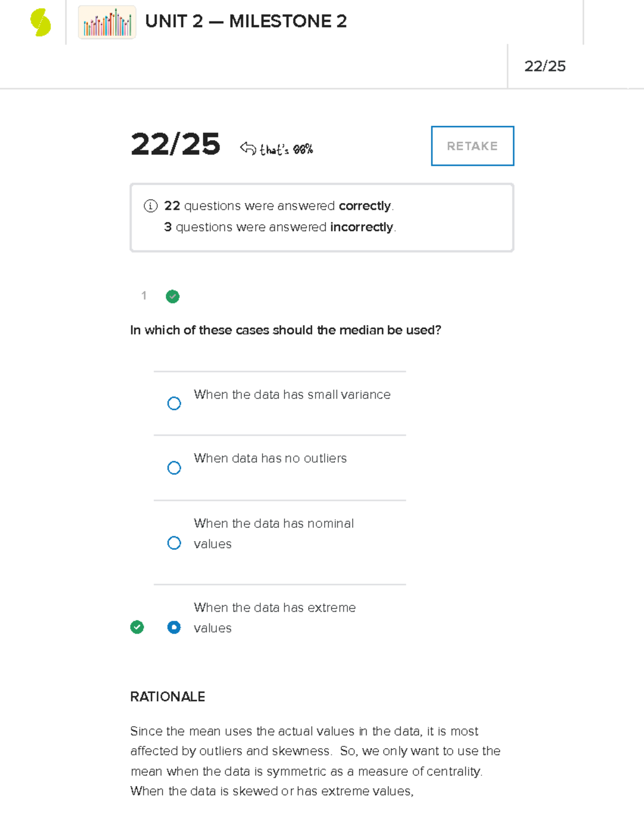Click the green checkmark next to question 1
This screenshot has height=834, width=644.
[x=172, y=296]
